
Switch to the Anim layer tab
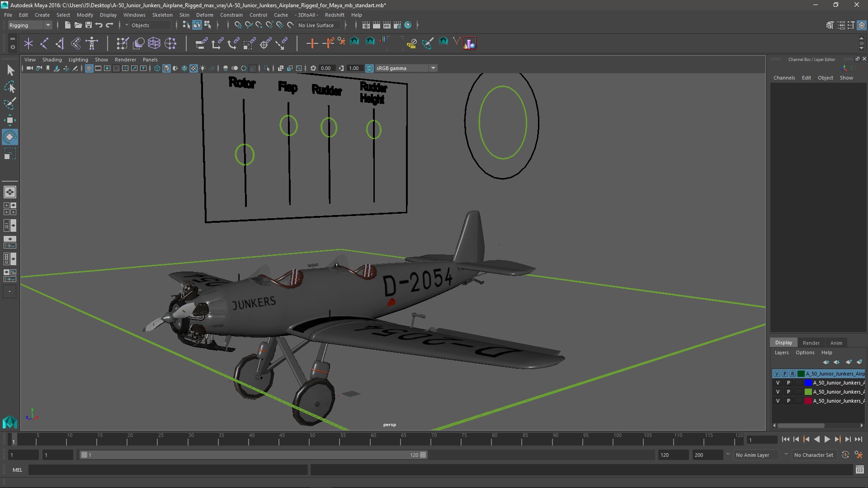click(836, 343)
